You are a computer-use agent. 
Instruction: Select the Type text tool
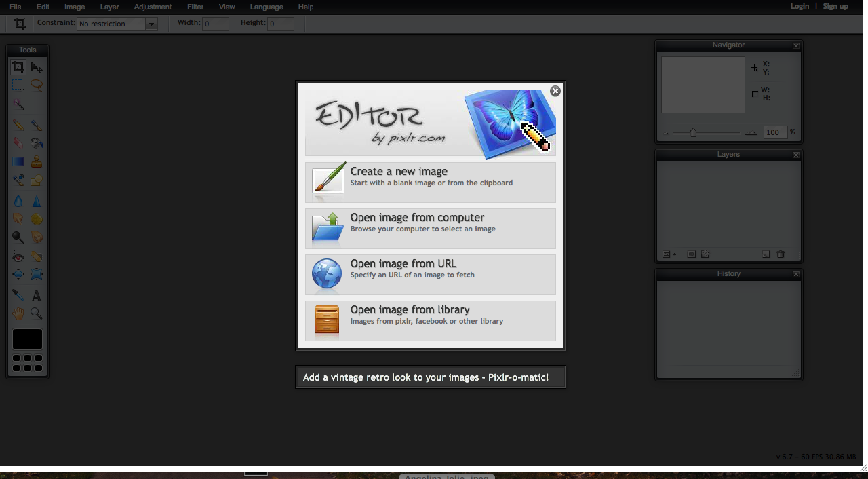click(37, 295)
